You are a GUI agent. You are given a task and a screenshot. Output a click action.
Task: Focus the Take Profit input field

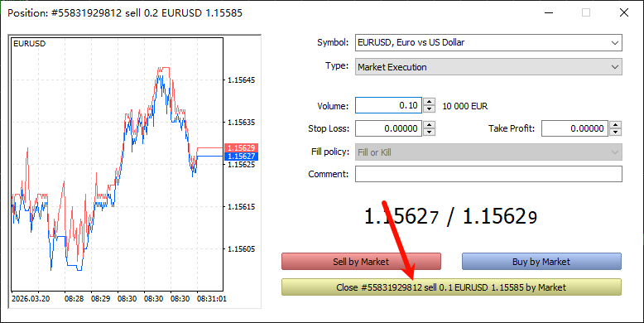[574, 128]
